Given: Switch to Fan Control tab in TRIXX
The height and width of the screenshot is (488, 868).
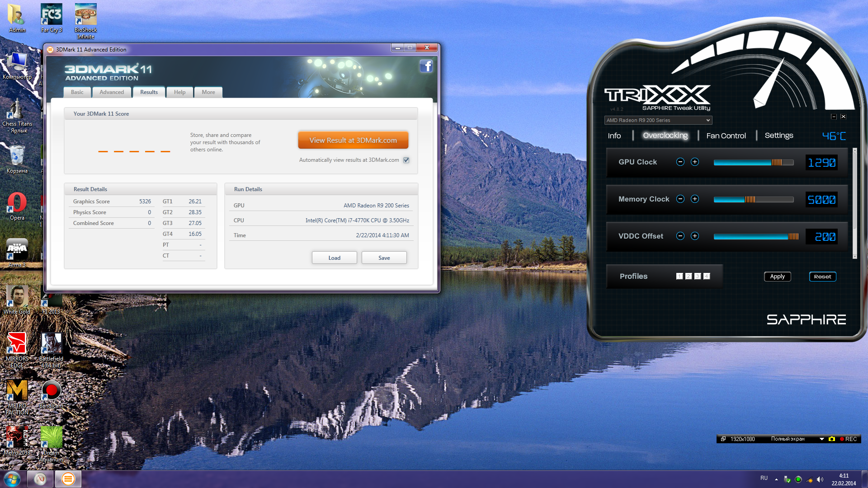Looking at the screenshot, I should [726, 136].
